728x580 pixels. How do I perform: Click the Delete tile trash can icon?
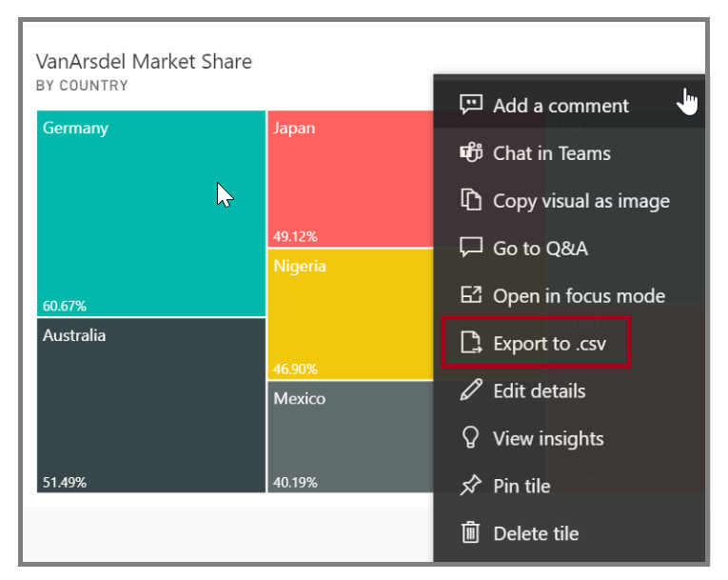tap(470, 532)
